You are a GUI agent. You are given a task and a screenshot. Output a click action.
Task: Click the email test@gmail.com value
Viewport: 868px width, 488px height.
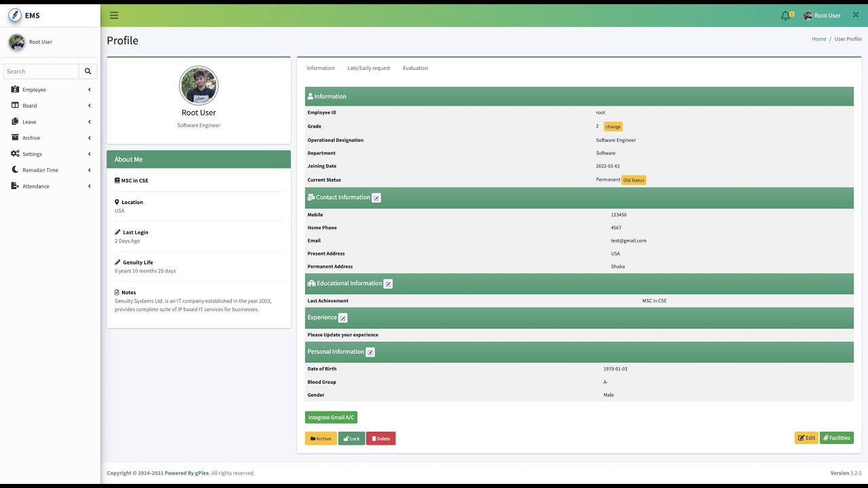pos(629,241)
